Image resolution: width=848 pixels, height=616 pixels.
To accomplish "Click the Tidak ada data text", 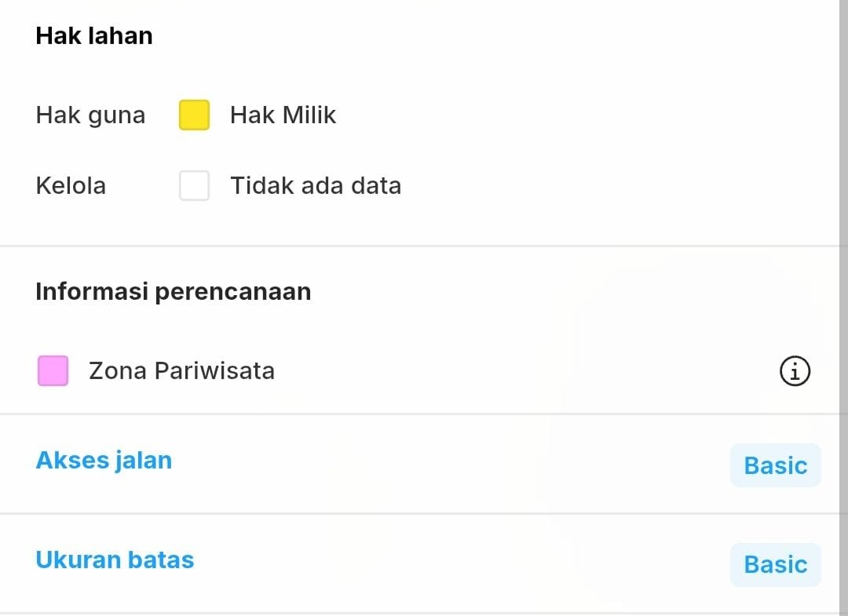I will pos(316,186).
